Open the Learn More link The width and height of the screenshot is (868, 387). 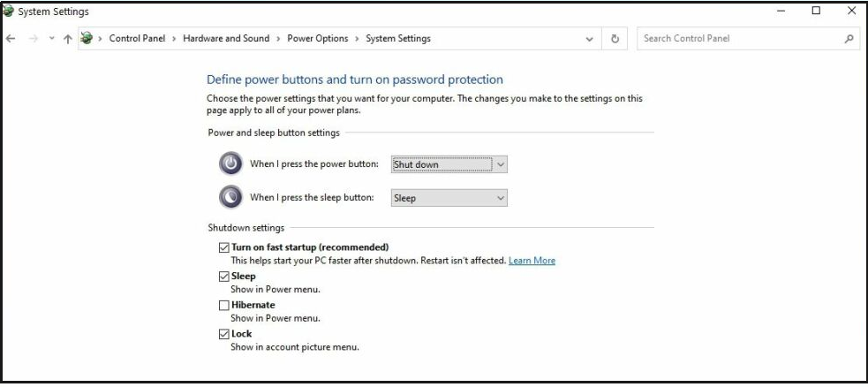point(532,261)
